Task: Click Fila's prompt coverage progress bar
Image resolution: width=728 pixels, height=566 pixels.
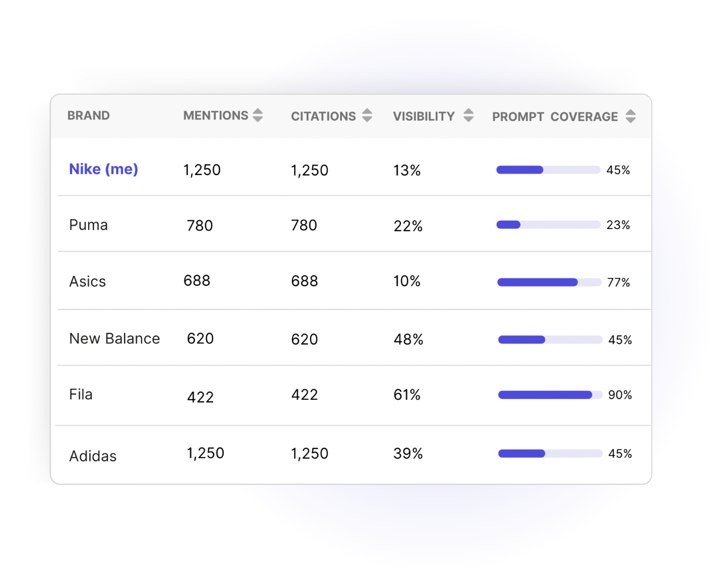Action: 550,395
